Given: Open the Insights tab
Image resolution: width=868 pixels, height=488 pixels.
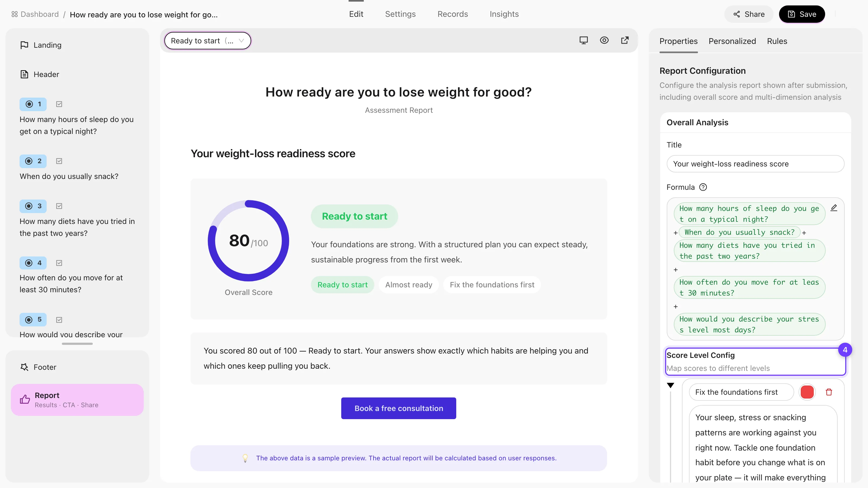Looking at the screenshot, I should 504,14.
